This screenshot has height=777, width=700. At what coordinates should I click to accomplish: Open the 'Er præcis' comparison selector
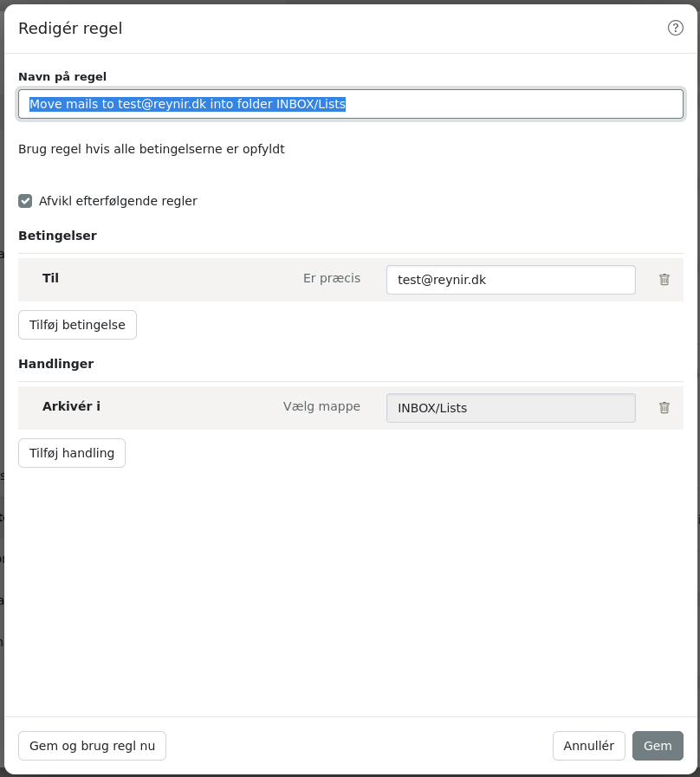[x=332, y=278]
